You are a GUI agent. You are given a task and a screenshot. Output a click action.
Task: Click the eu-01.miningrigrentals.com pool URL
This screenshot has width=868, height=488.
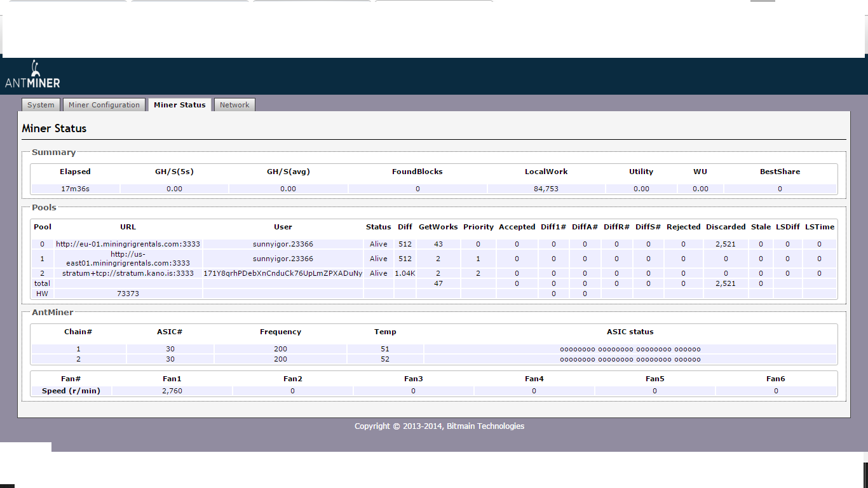(x=128, y=244)
